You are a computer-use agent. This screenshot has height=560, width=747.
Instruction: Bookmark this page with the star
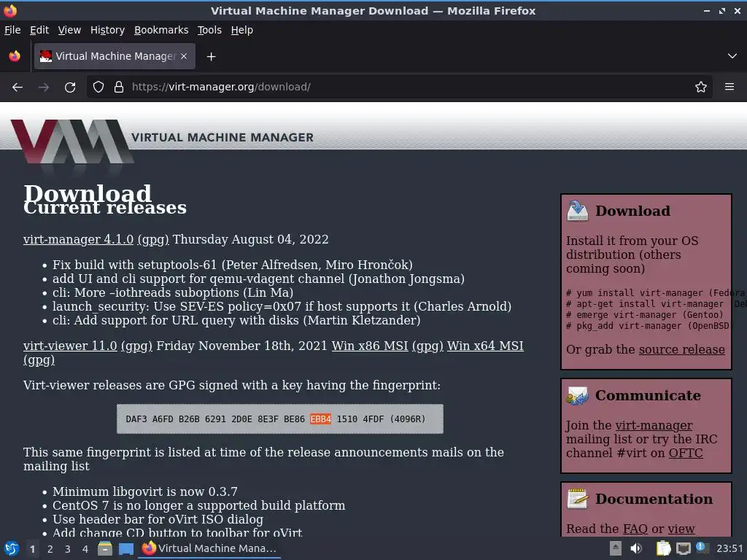point(700,87)
